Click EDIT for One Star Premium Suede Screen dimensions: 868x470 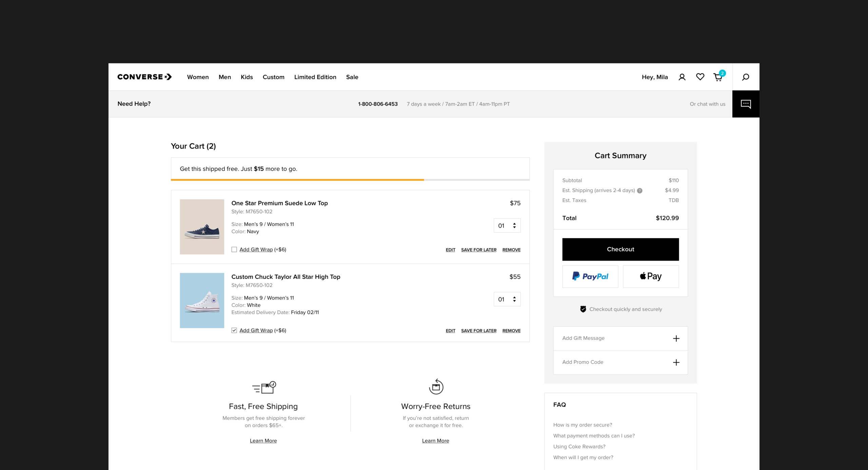coord(451,250)
